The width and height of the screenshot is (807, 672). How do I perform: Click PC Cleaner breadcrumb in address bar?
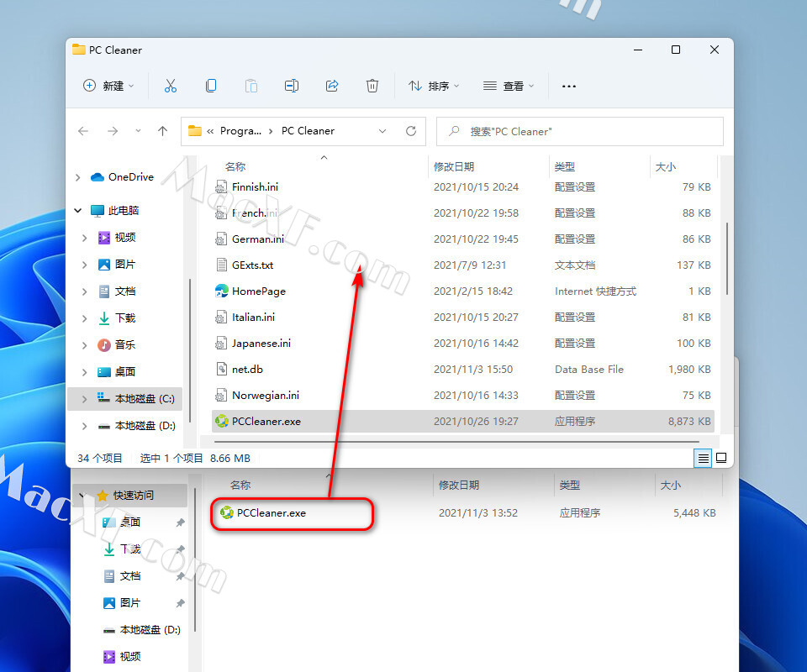pos(308,131)
